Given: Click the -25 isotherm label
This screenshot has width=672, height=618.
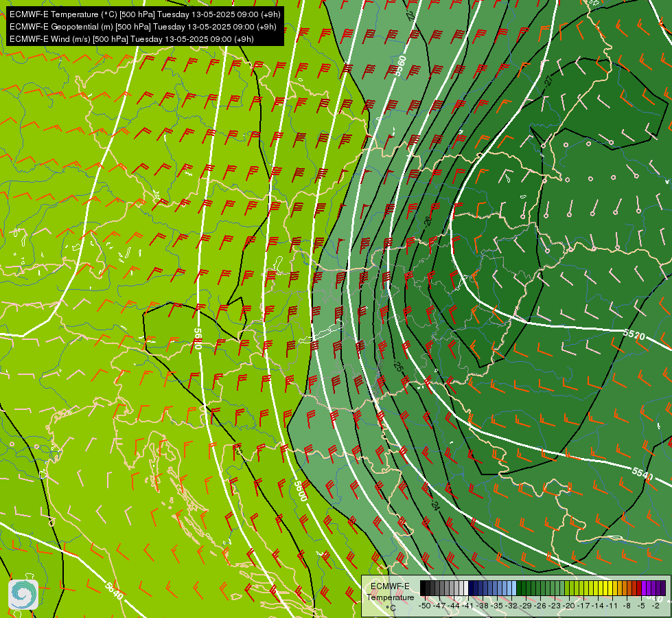Looking at the screenshot, I should tap(398, 367).
